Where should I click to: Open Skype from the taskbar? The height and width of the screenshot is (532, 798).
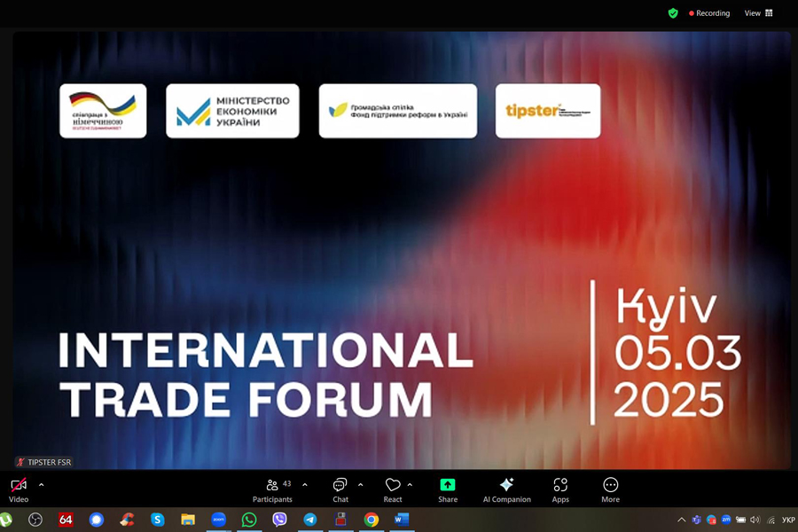coord(157,520)
